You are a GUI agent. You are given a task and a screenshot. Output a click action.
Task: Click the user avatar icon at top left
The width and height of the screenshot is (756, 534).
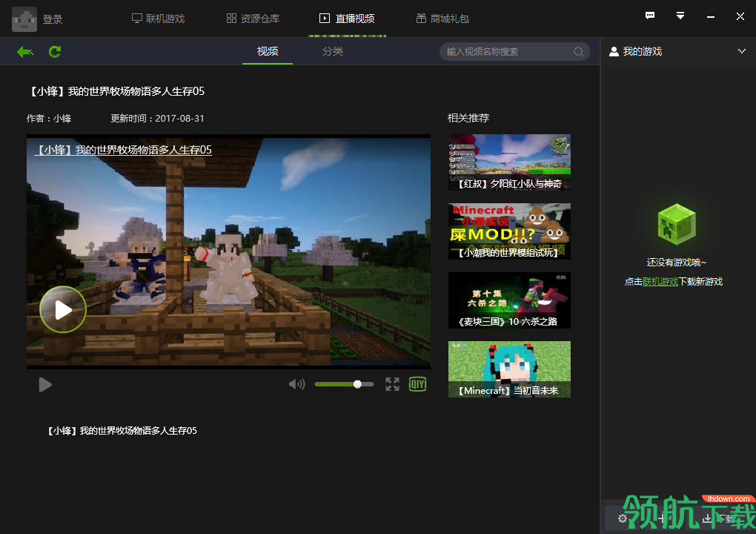click(x=24, y=19)
